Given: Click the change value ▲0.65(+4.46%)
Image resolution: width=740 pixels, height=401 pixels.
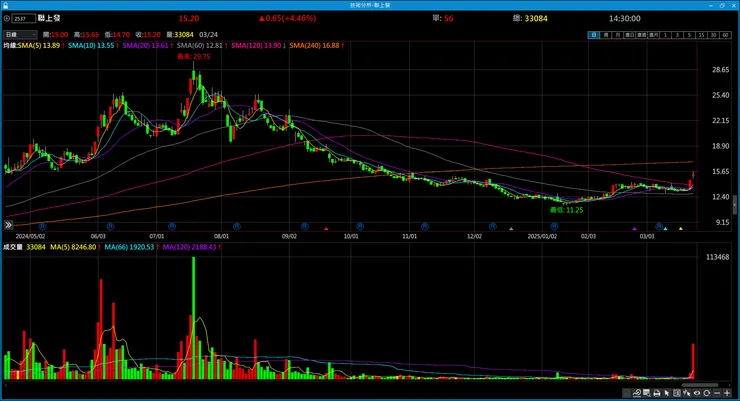Looking at the screenshot, I should pos(287,18).
